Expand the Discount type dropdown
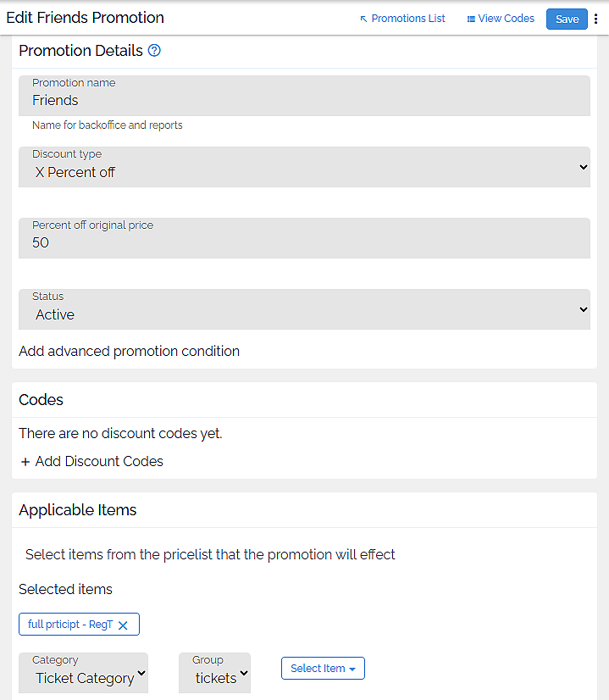609x700 pixels. [304, 167]
